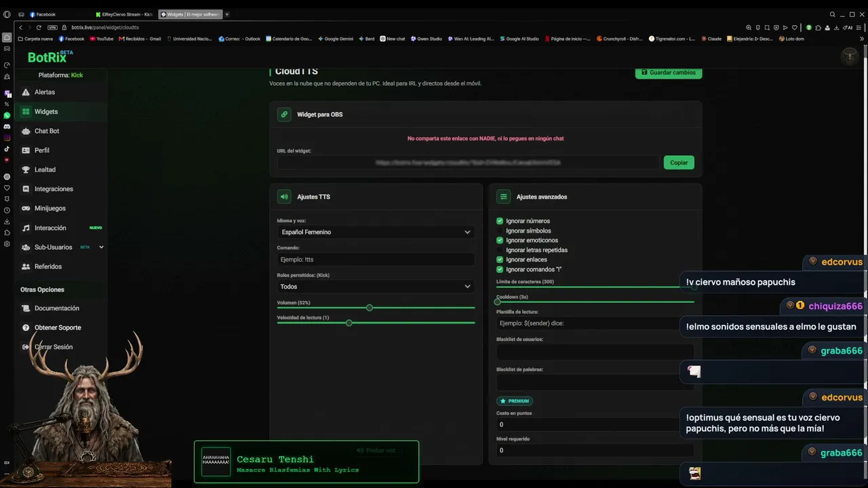Adjust the Volumen slider
Screen dimensions: 868x488
tap(370, 308)
